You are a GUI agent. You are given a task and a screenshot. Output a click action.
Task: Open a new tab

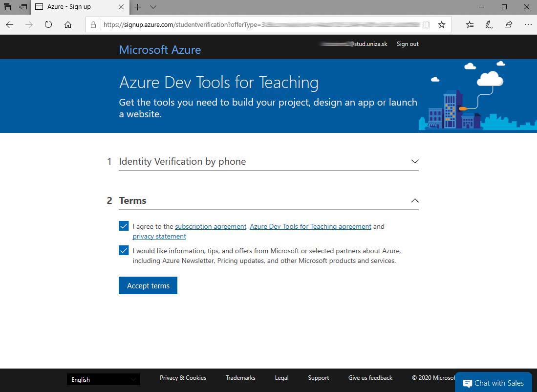[137, 7]
